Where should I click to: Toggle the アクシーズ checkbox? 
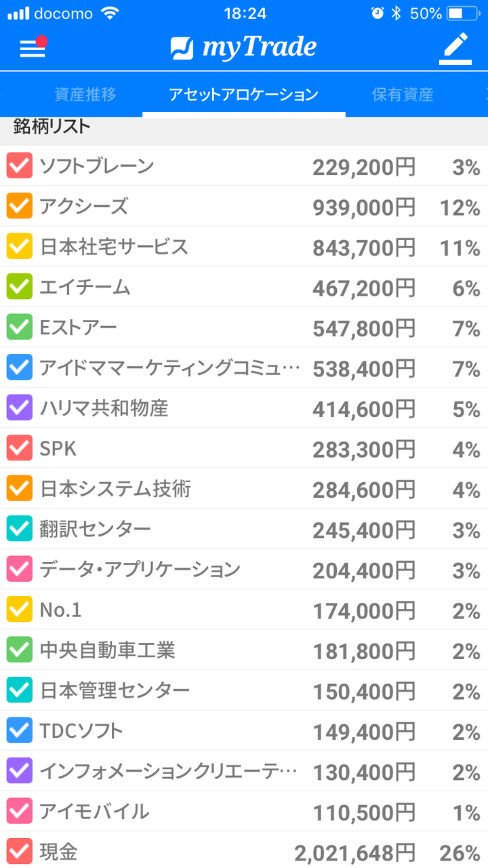tap(19, 206)
